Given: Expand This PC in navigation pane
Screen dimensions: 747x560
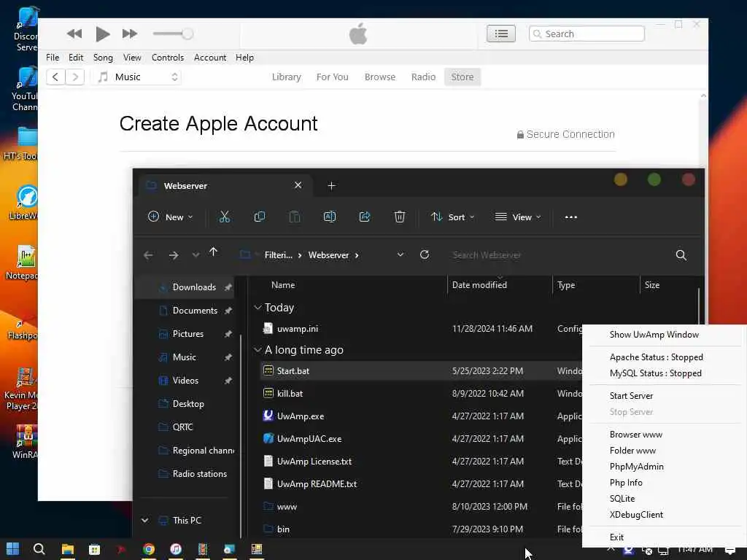Looking at the screenshot, I should [144, 521].
